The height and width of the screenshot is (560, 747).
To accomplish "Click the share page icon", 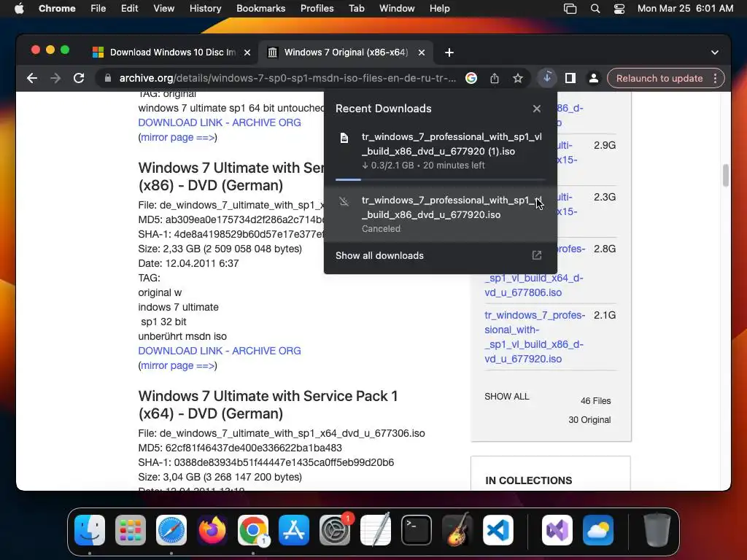I will click(x=495, y=78).
